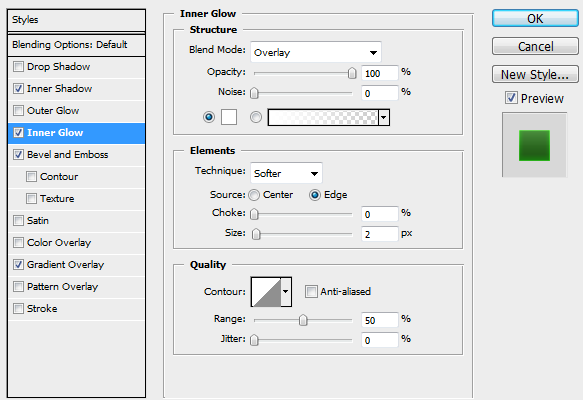Click the Size value input field

pyautogui.click(x=379, y=234)
